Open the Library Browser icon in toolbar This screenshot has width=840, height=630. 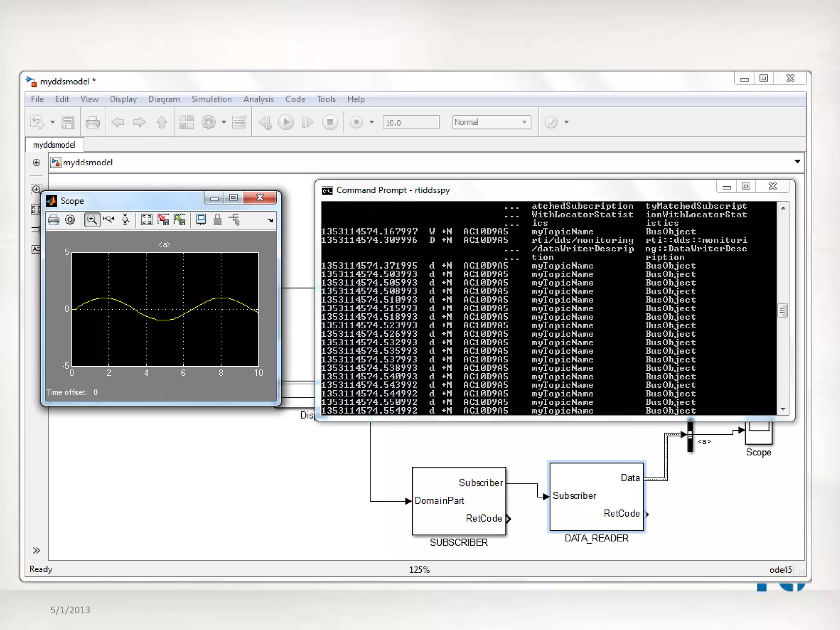(x=186, y=122)
